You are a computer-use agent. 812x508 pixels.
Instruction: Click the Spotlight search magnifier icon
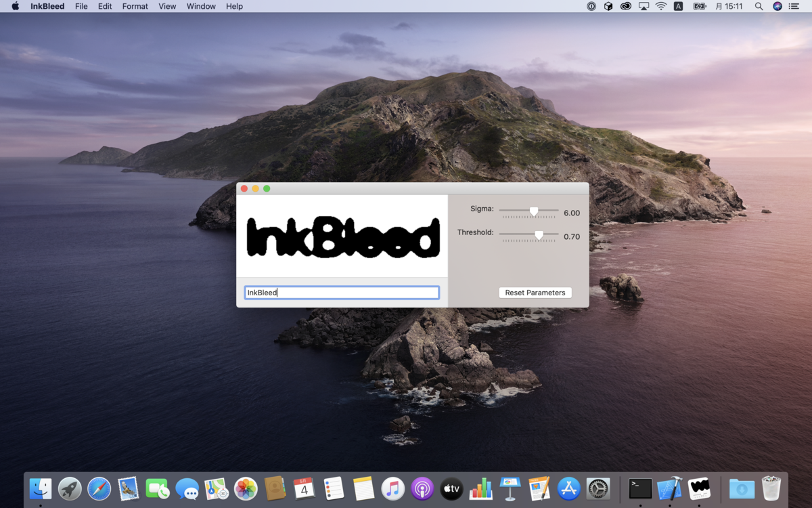pos(759,6)
